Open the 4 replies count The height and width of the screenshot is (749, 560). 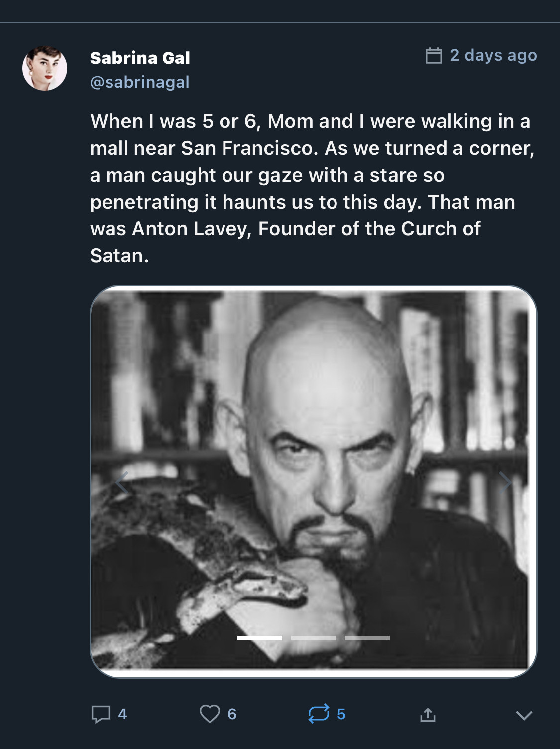point(122,714)
